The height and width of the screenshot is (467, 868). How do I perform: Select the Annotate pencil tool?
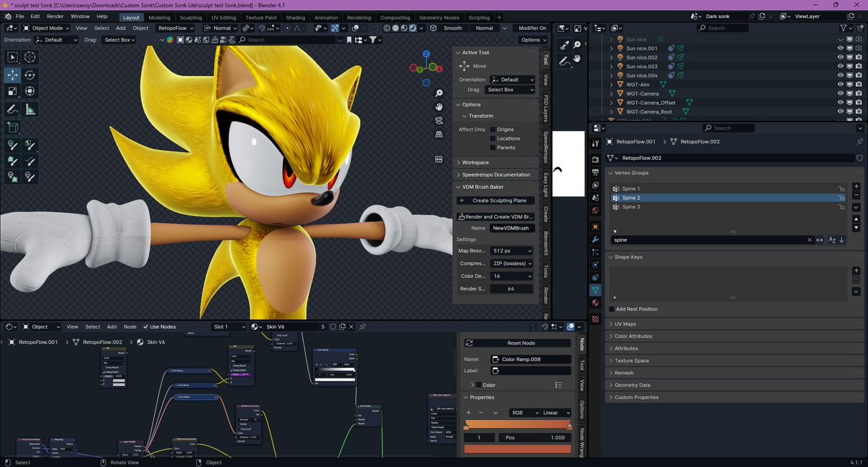(12, 109)
